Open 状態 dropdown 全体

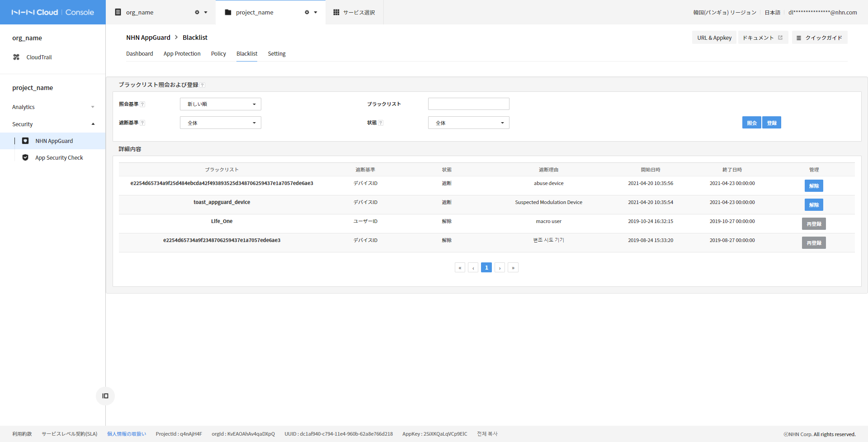[x=469, y=123]
